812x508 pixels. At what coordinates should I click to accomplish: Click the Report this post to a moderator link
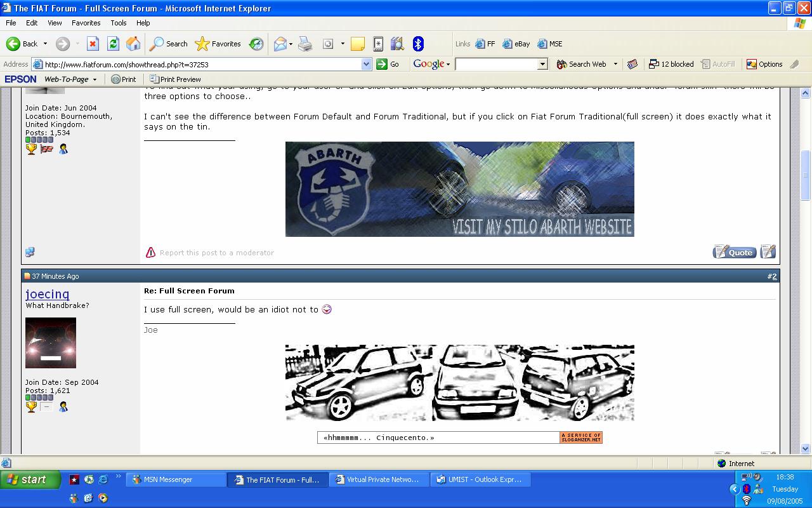tap(217, 253)
